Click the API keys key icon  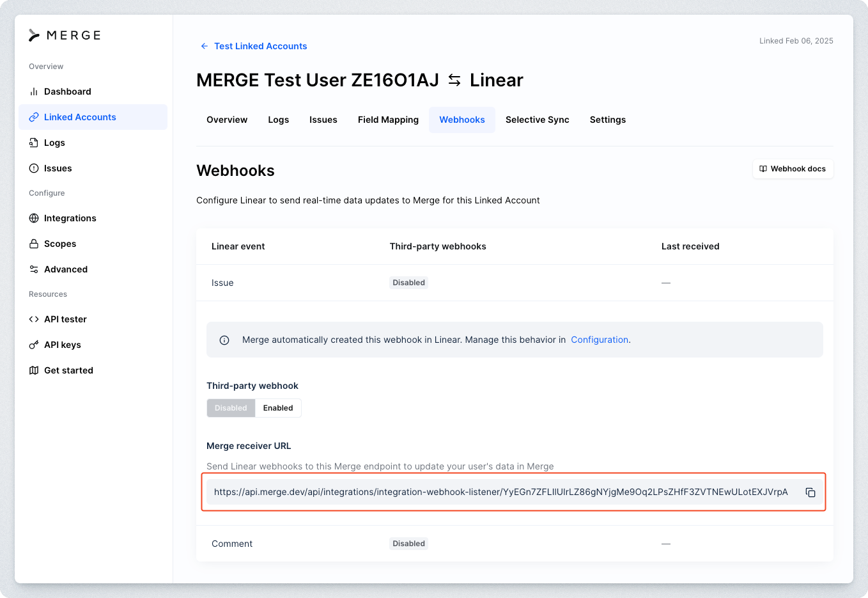tap(34, 345)
